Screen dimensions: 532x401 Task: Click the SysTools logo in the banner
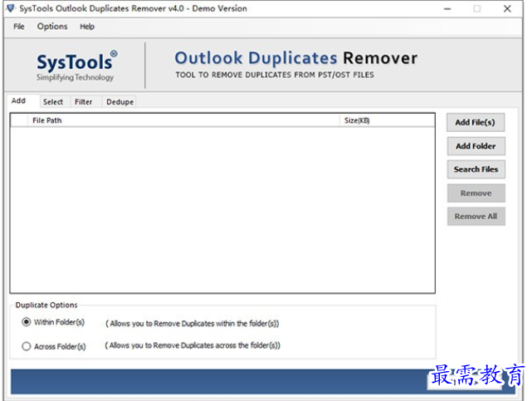pos(76,66)
